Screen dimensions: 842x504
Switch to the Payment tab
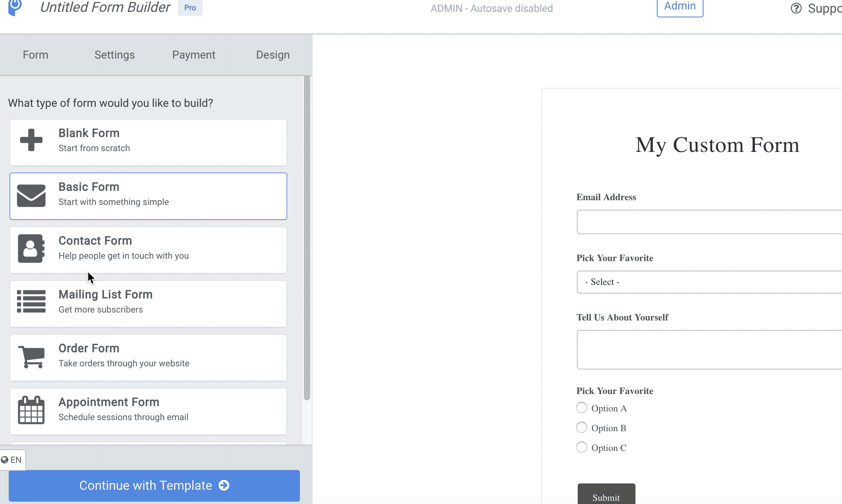click(x=194, y=55)
